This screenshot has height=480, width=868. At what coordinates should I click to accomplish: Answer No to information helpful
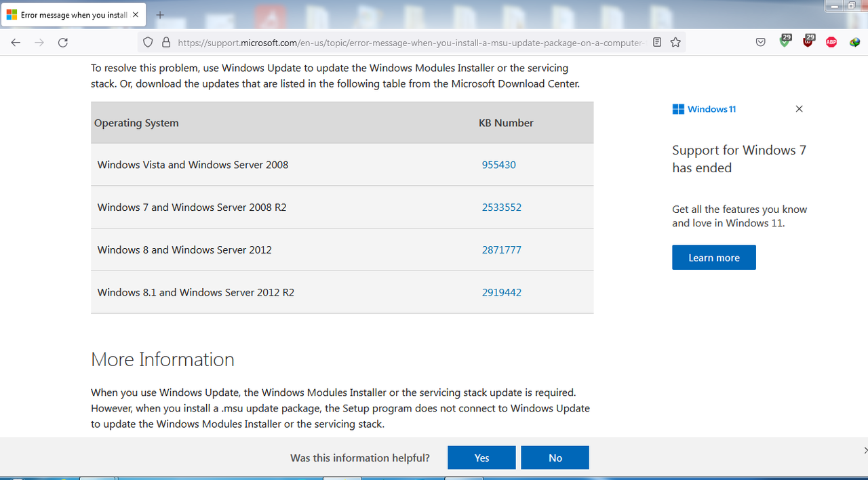555,458
